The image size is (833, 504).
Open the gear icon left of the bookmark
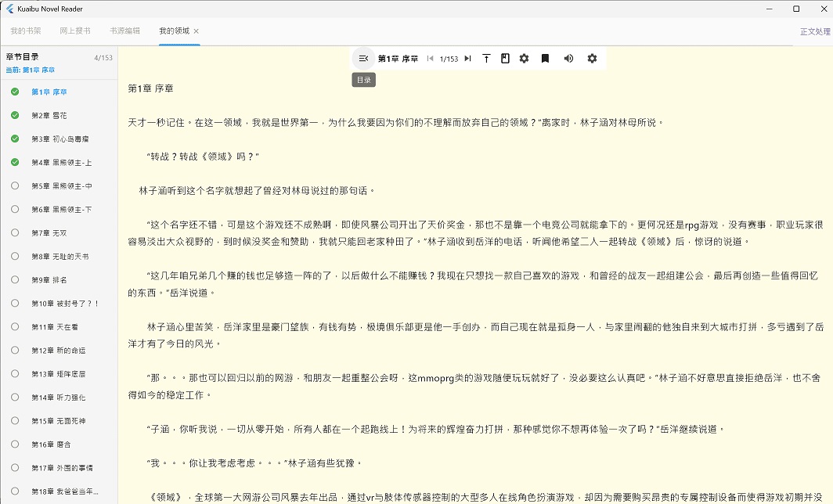[x=524, y=59]
